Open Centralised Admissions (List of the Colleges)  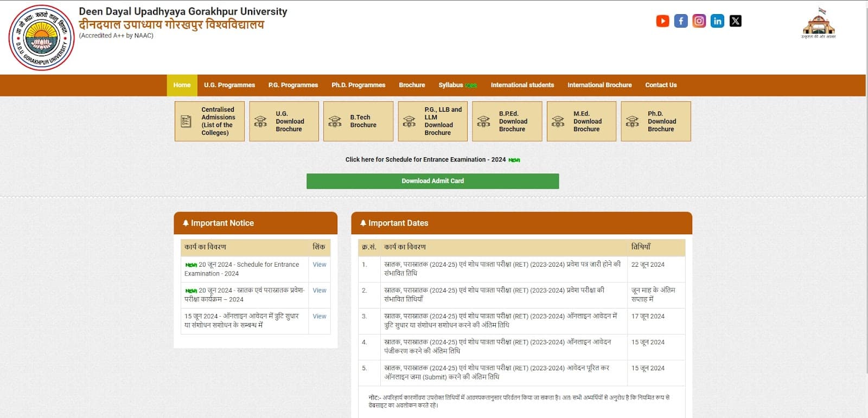point(209,121)
